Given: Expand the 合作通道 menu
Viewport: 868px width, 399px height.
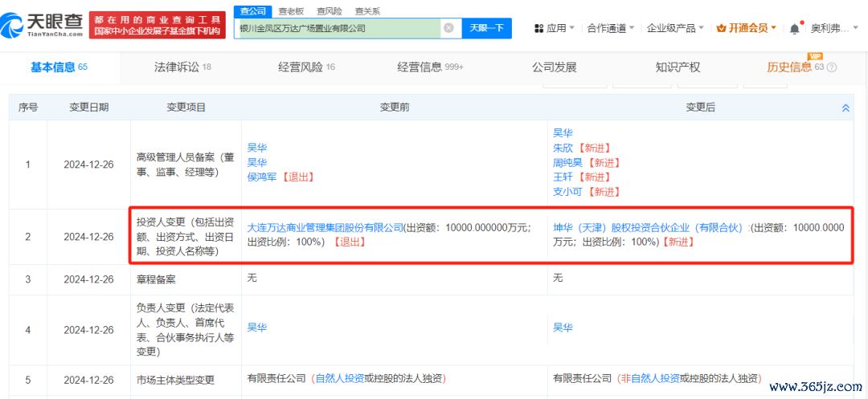Looking at the screenshot, I should coord(611,27).
